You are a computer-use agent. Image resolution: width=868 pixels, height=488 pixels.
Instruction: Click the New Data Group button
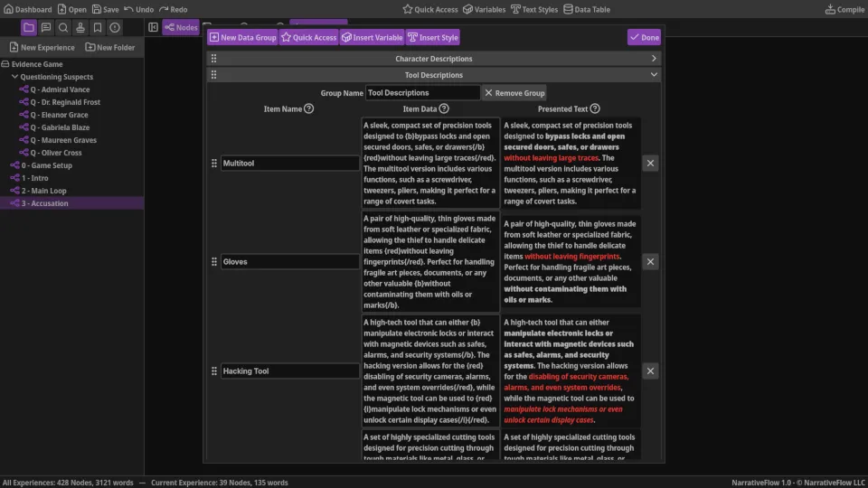[242, 38]
